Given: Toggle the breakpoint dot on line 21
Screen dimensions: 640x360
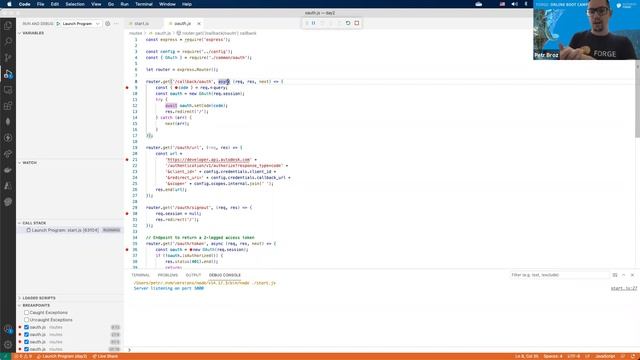Looking at the screenshot, I should 127,160.
